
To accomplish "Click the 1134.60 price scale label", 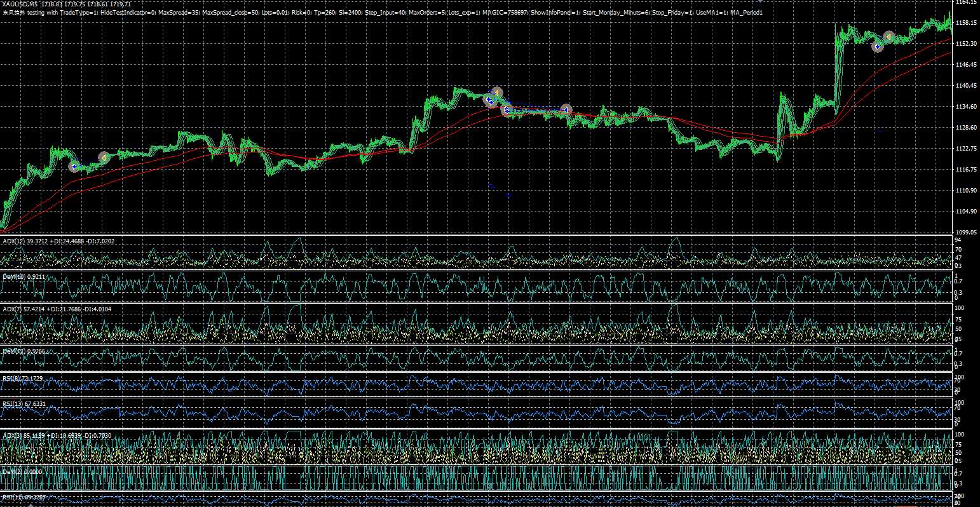I will (x=966, y=107).
